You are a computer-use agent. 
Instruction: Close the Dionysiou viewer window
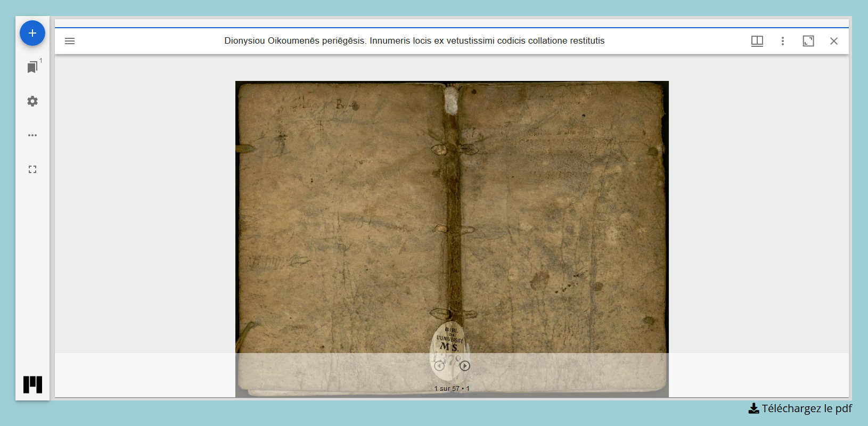834,41
